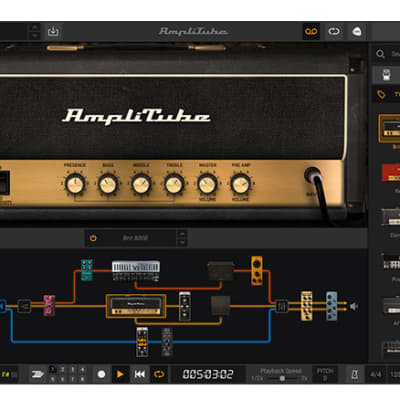The height and width of the screenshot is (400, 400).
Task: Select the dark blue pedal on blue path
Action: (x=167, y=342)
